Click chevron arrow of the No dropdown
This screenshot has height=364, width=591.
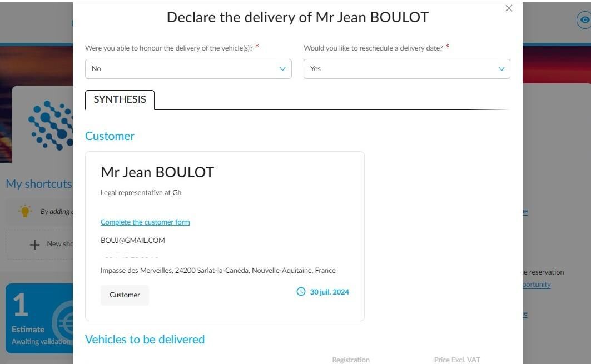[x=282, y=69]
